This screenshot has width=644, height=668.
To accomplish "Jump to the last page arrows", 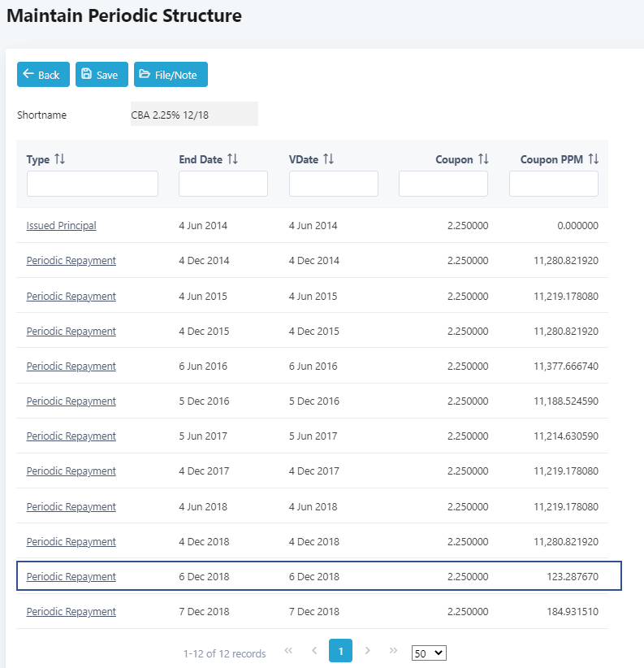I will (394, 651).
